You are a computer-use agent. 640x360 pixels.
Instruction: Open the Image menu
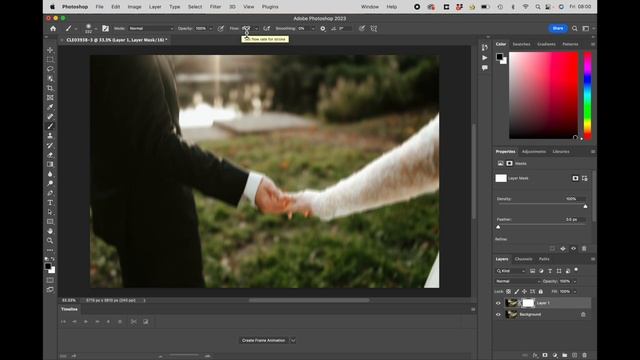(134, 7)
